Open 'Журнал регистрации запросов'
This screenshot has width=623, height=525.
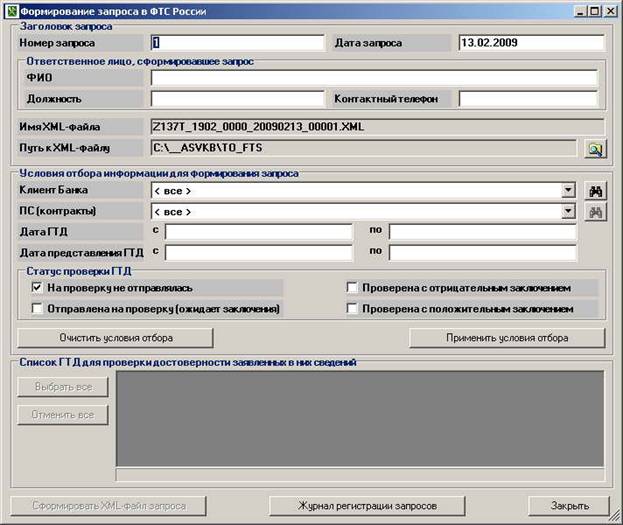pos(367,506)
